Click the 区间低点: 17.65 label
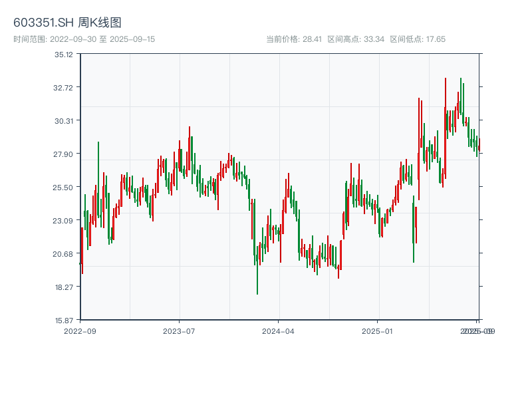This screenshot has width=532, height=399. tap(418, 39)
